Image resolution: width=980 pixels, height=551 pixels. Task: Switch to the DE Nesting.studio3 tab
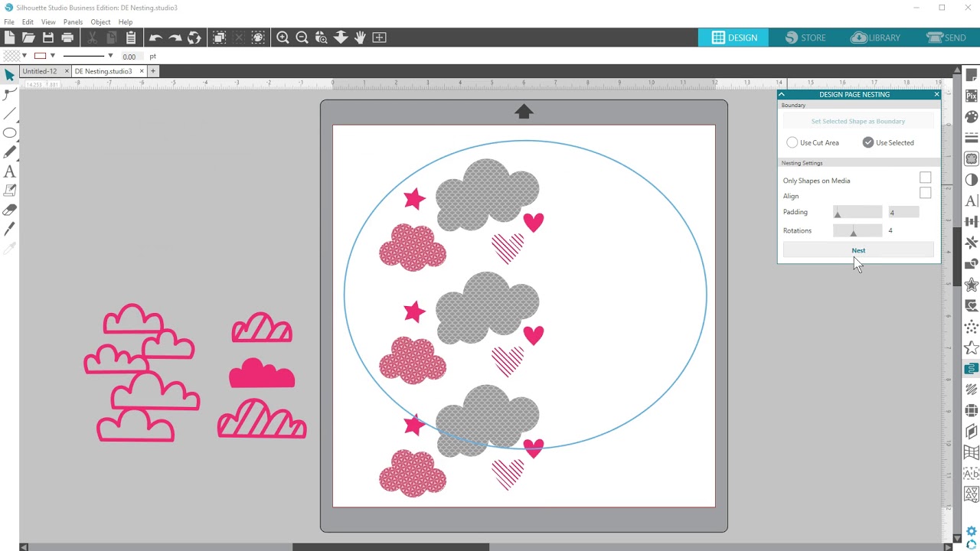pyautogui.click(x=103, y=71)
